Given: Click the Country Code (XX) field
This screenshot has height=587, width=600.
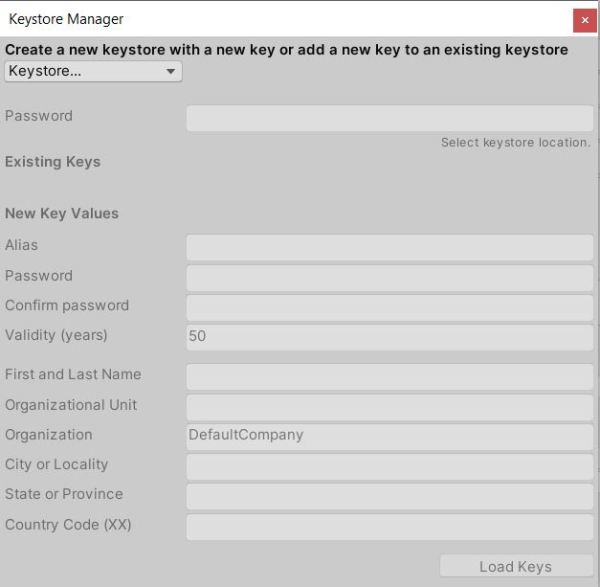Looking at the screenshot, I should (x=389, y=526).
